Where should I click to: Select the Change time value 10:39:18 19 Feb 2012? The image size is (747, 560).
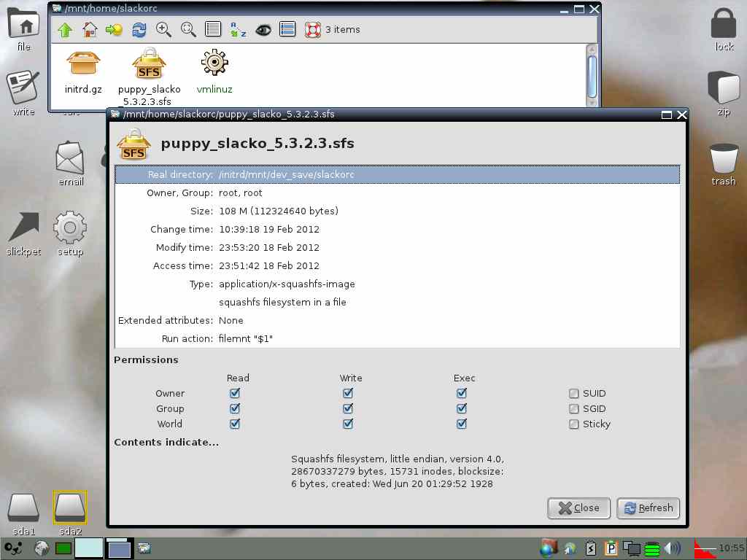click(x=269, y=230)
